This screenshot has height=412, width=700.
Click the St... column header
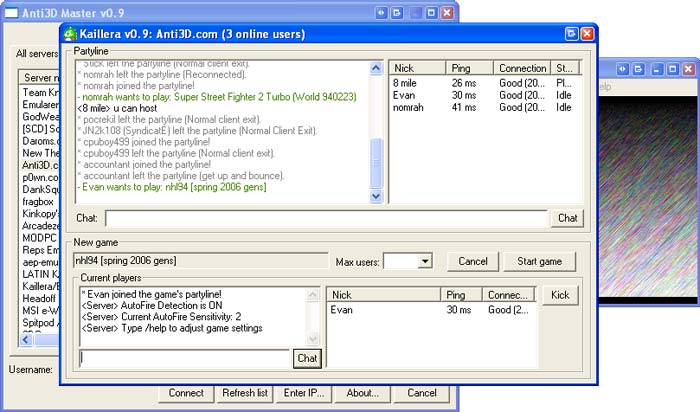pos(565,68)
